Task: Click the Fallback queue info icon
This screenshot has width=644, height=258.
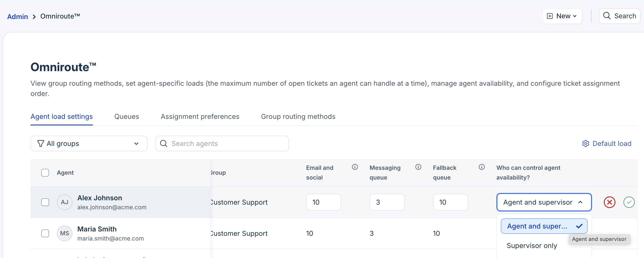Action: pyautogui.click(x=482, y=167)
